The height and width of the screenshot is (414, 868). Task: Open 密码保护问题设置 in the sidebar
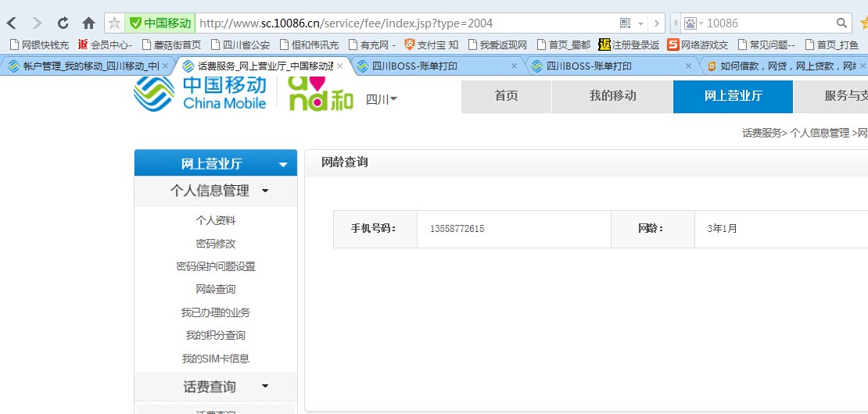(x=215, y=267)
